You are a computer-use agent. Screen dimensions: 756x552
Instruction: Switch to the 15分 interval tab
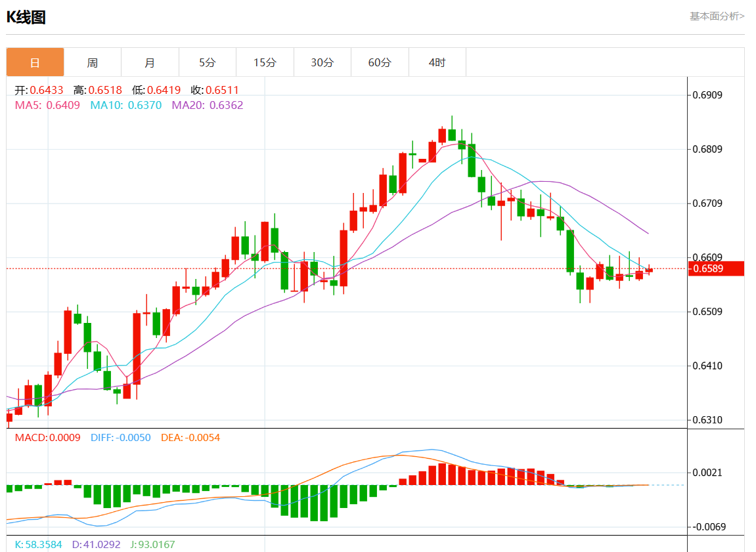tap(265, 63)
